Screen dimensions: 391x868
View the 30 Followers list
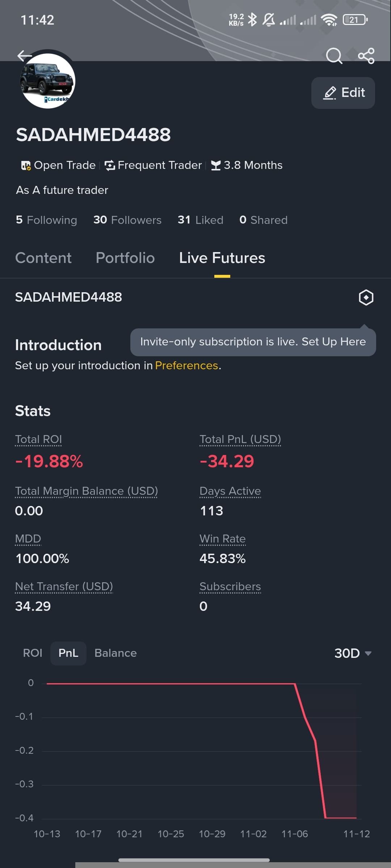(x=127, y=220)
